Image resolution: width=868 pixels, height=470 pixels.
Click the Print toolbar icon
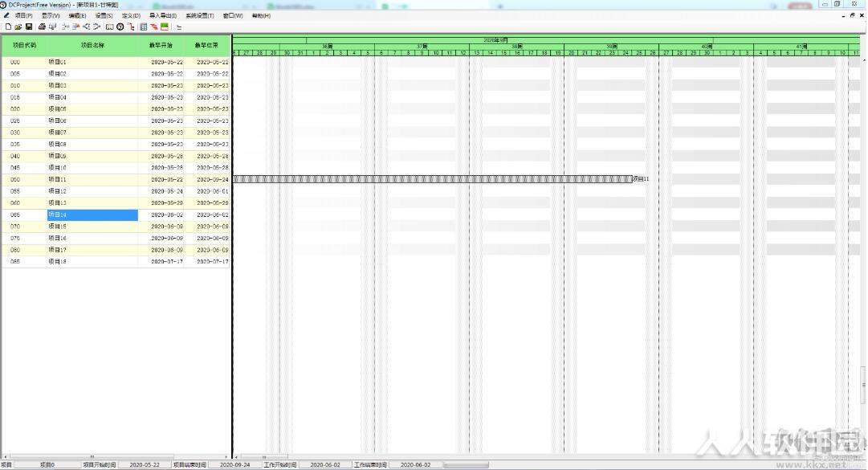click(x=42, y=27)
